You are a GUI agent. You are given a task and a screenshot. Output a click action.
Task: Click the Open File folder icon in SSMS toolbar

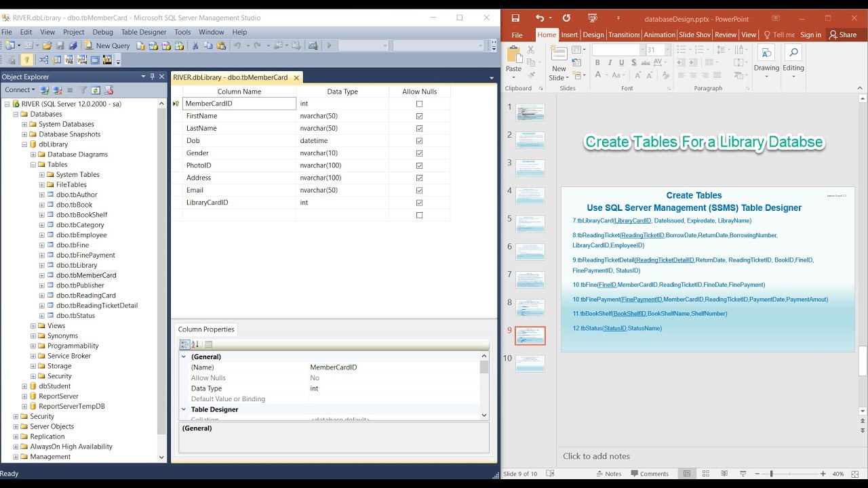point(47,45)
